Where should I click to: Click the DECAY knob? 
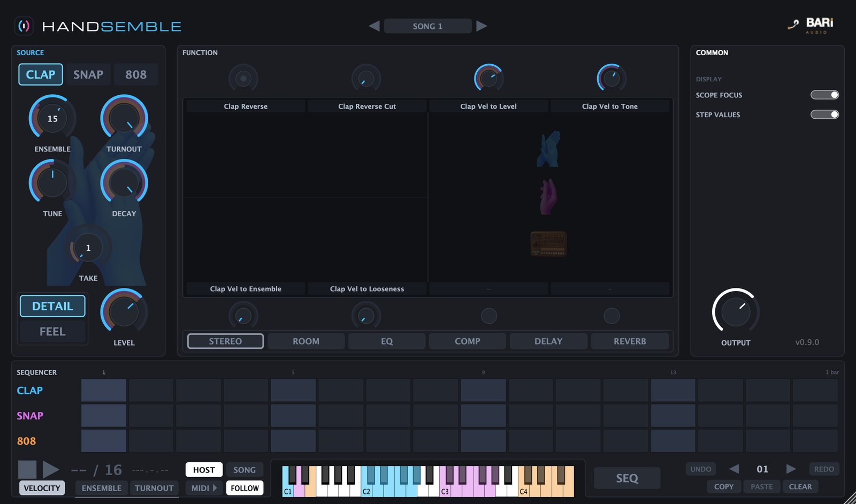[x=124, y=183]
